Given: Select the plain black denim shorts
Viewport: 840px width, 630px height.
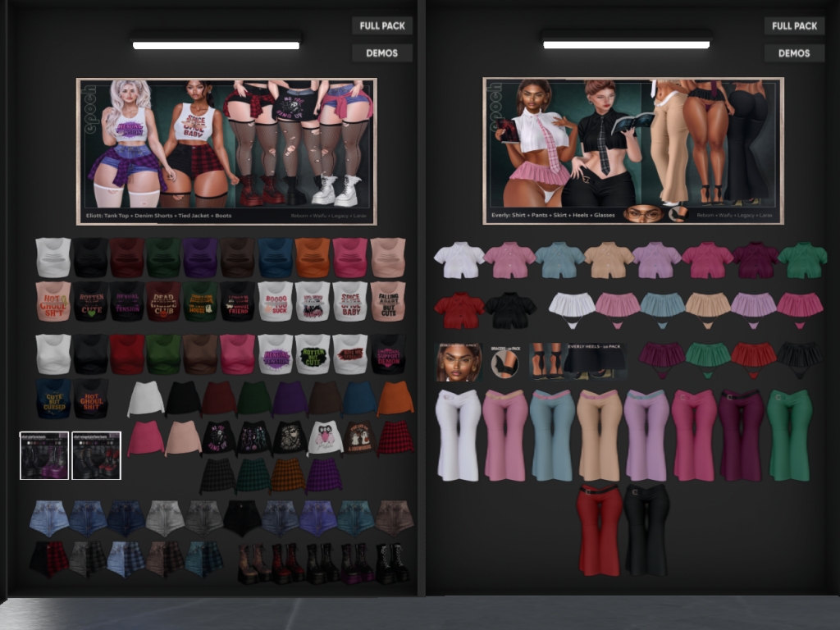Looking at the screenshot, I should pyautogui.click(x=242, y=517).
